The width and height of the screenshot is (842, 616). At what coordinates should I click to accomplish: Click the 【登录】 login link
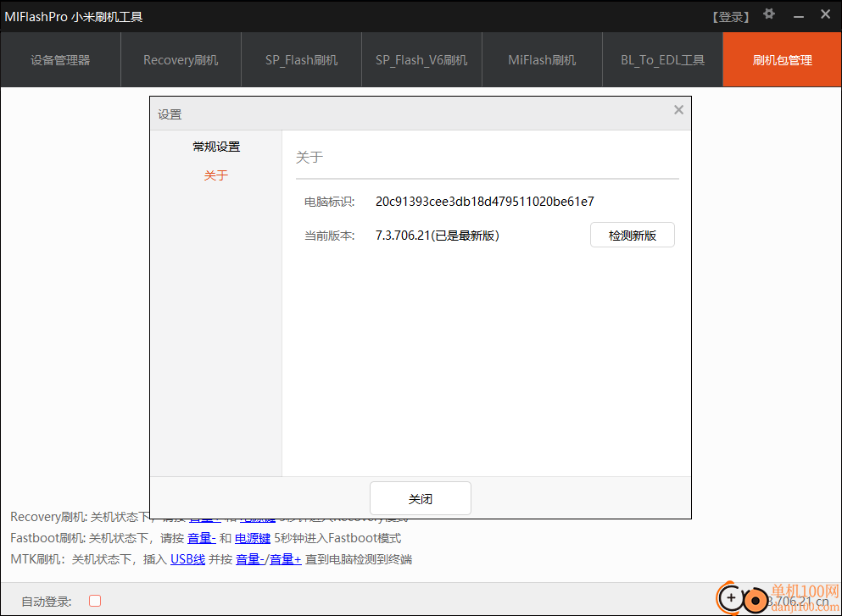click(731, 17)
